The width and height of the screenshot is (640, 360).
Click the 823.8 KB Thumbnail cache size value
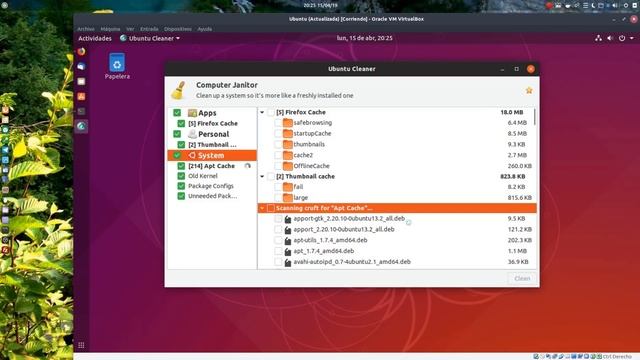coord(513,176)
